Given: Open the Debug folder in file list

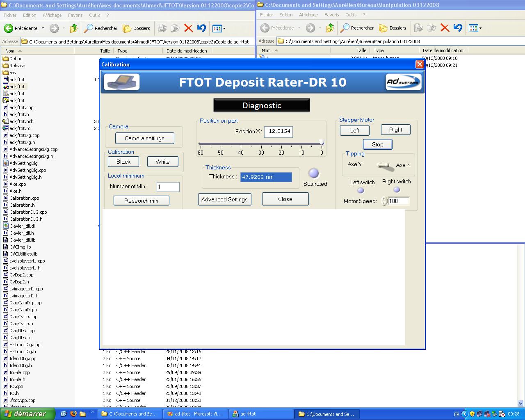Looking at the screenshot, I should pos(12,59).
